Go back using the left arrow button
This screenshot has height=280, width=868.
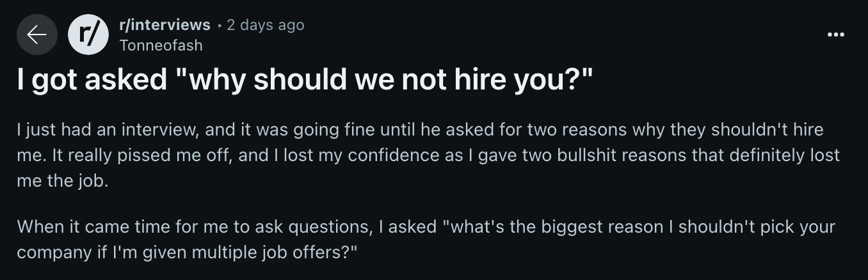37,35
